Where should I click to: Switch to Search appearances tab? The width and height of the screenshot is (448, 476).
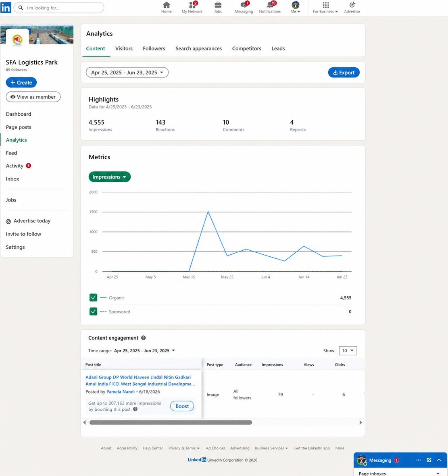point(199,49)
